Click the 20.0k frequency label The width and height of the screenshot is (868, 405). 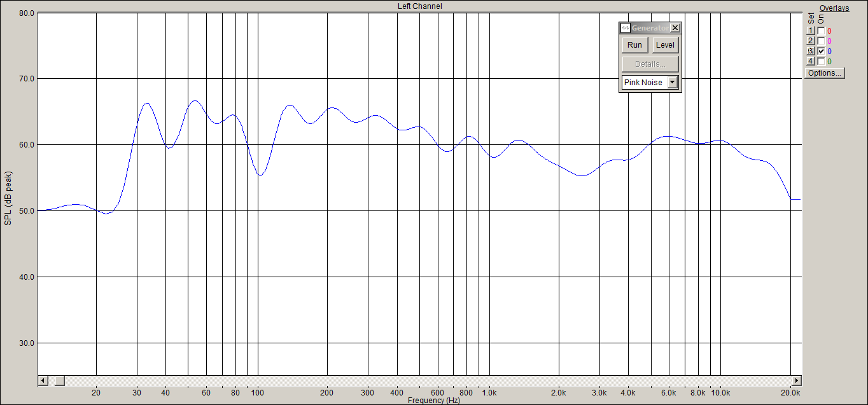pos(791,393)
